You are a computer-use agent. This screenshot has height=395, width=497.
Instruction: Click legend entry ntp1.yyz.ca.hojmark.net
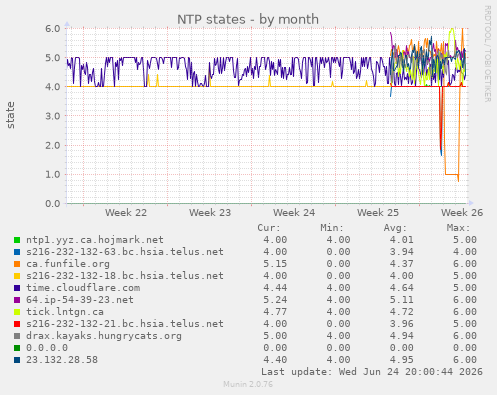(95, 240)
